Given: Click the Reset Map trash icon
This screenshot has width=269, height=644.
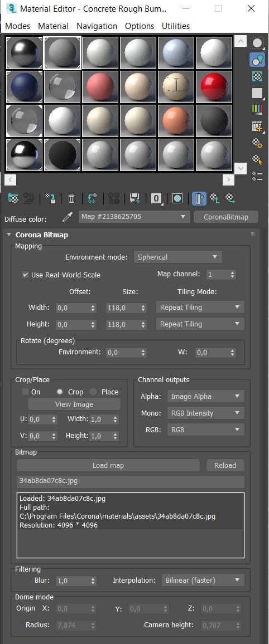Looking at the screenshot, I should tap(71, 199).
